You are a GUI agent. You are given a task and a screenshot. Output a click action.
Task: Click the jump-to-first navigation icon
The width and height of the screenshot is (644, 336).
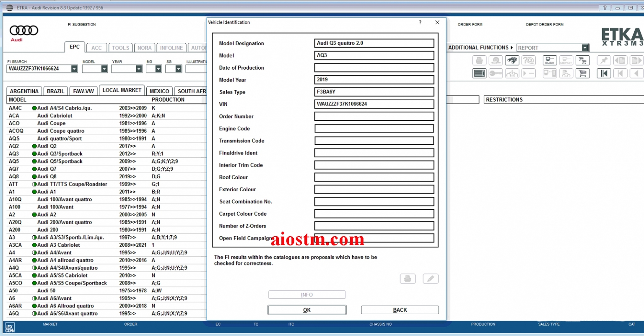coord(604,73)
